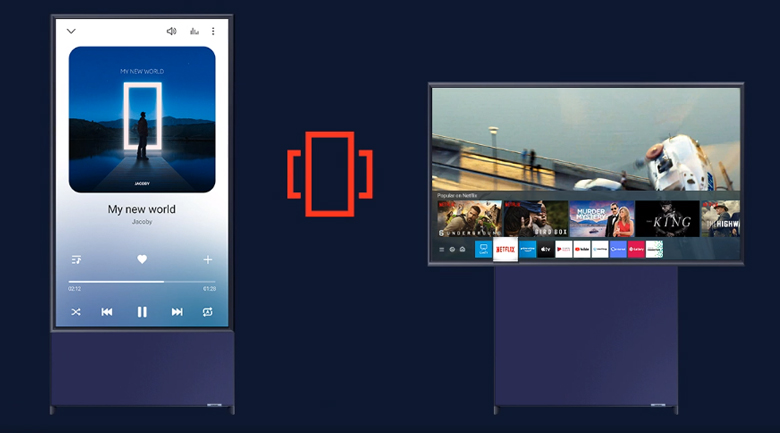
Task: Add song using the plus icon
Action: [208, 260]
